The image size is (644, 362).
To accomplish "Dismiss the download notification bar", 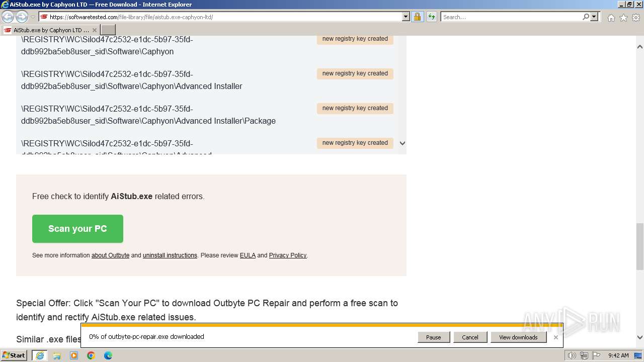I will click(555, 337).
